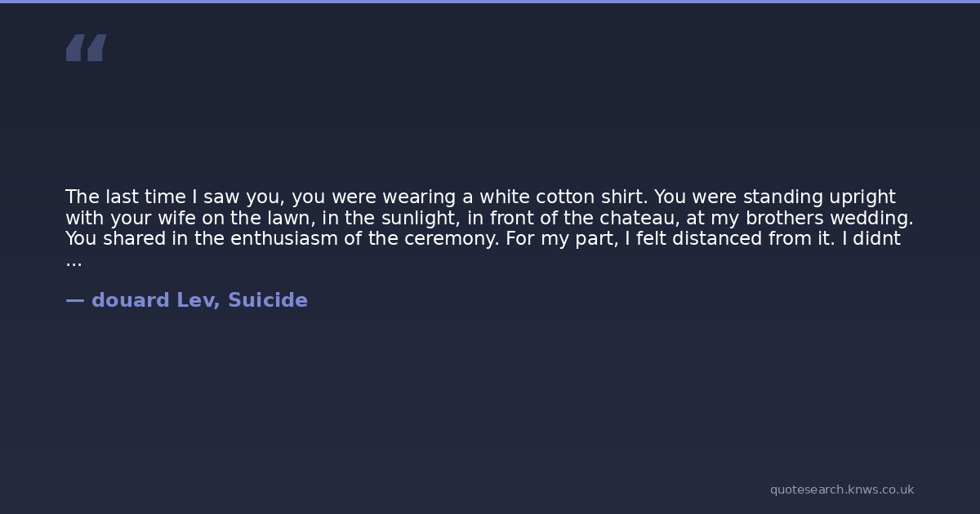The height and width of the screenshot is (514, 980).
Task: Click the line starting 'with your wife'
Action: (489, 219)
